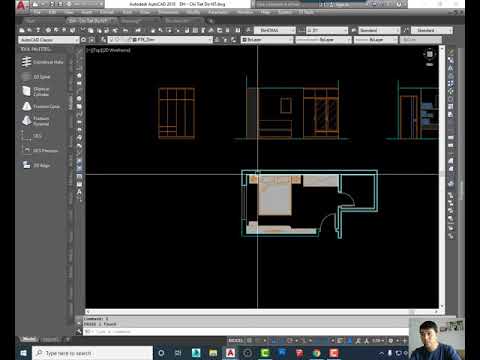Click the horizontal scrollbar below drawing area
The image size is (480, 360).
262,312
